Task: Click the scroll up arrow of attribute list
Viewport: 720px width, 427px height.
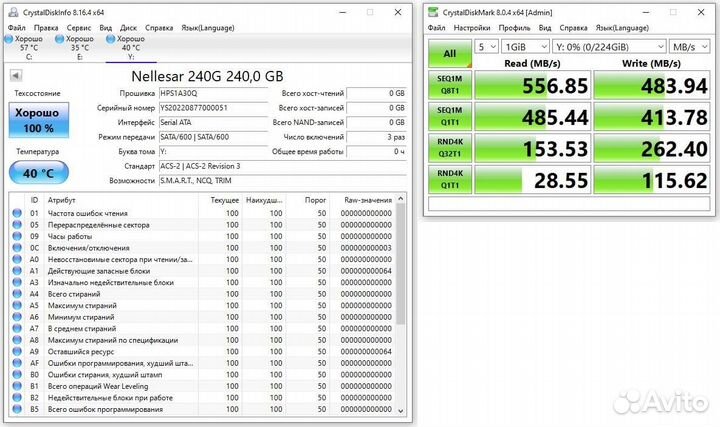Action: pos(400,199)
